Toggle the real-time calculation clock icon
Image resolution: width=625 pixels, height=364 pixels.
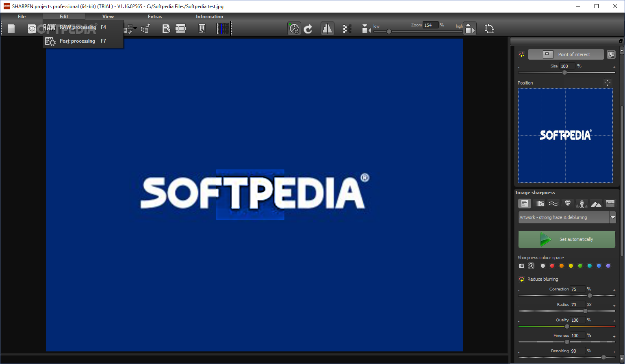click(x=294, y=28)
